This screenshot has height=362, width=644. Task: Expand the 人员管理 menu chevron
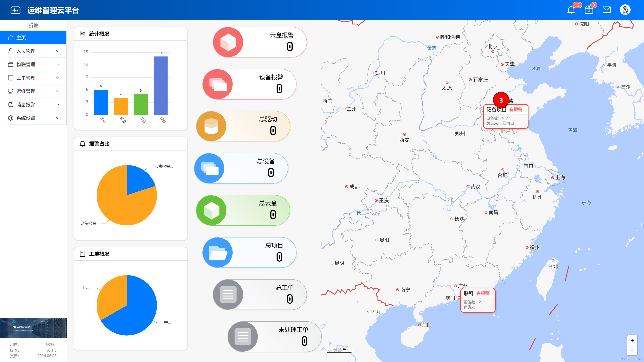pyautogui.click(x=58, y=51)
